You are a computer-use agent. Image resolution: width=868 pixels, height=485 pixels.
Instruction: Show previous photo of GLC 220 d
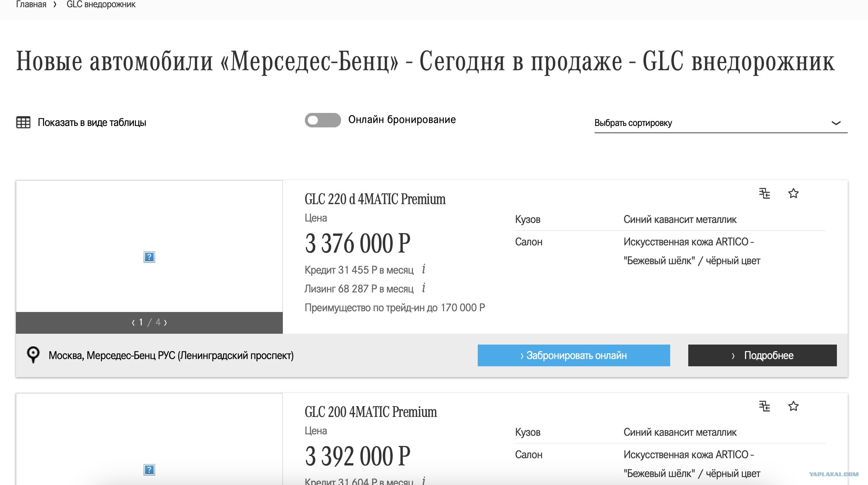133,322
